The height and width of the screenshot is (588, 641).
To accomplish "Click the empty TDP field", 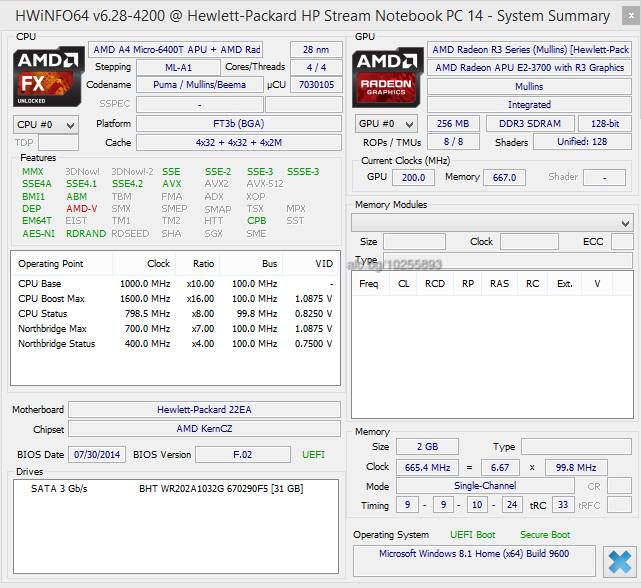I will (x=58, y=143).
